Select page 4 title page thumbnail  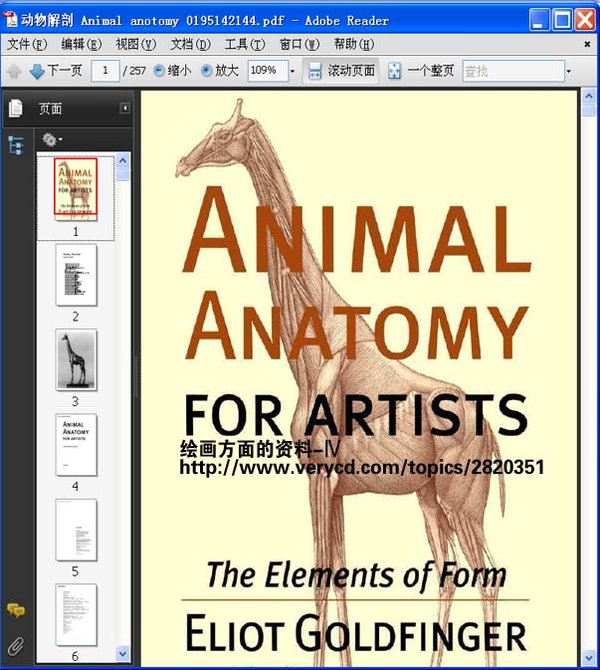pos(76,445)
